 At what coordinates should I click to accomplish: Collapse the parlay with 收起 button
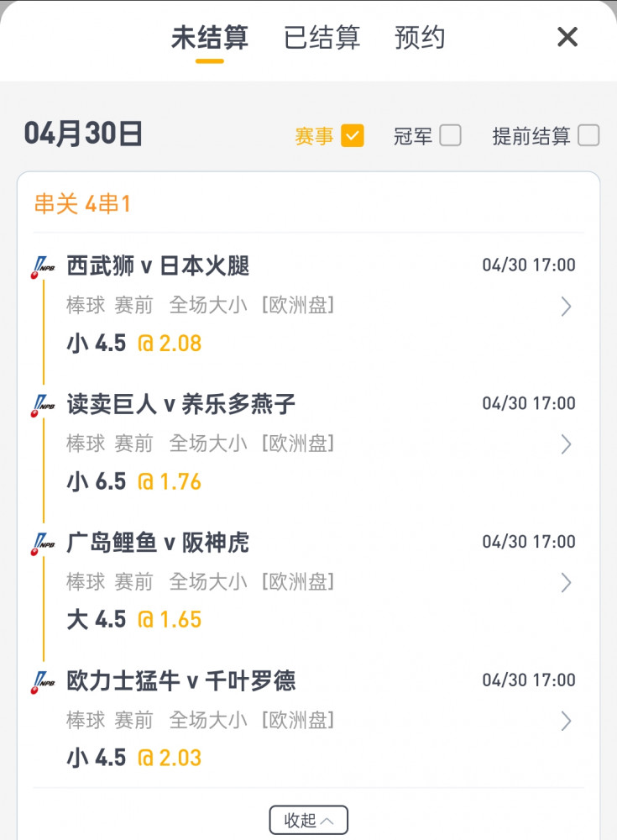point(308,820)
